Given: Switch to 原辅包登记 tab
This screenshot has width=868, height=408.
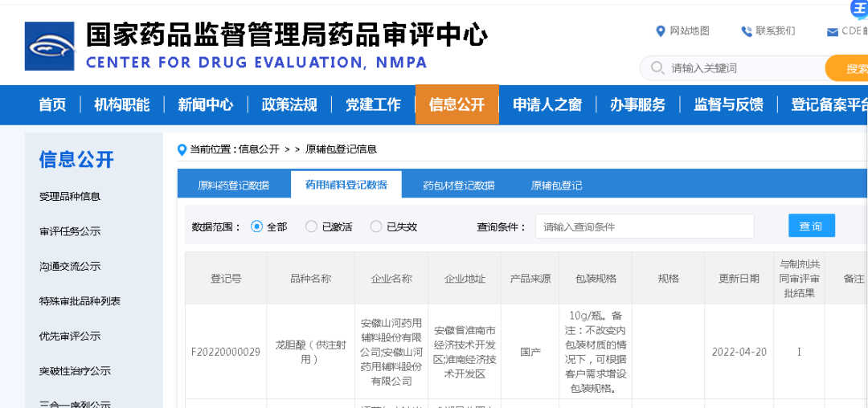Looking at the screenshot, I should 556,186.
